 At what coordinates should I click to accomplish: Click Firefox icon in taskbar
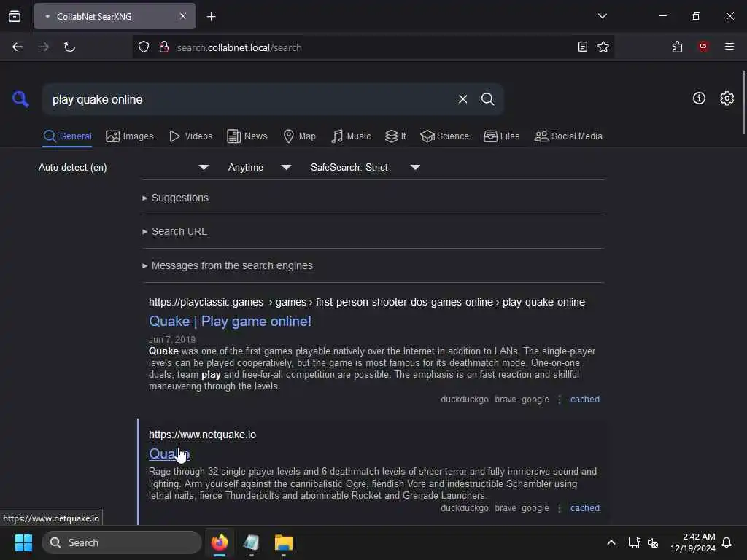220,542
